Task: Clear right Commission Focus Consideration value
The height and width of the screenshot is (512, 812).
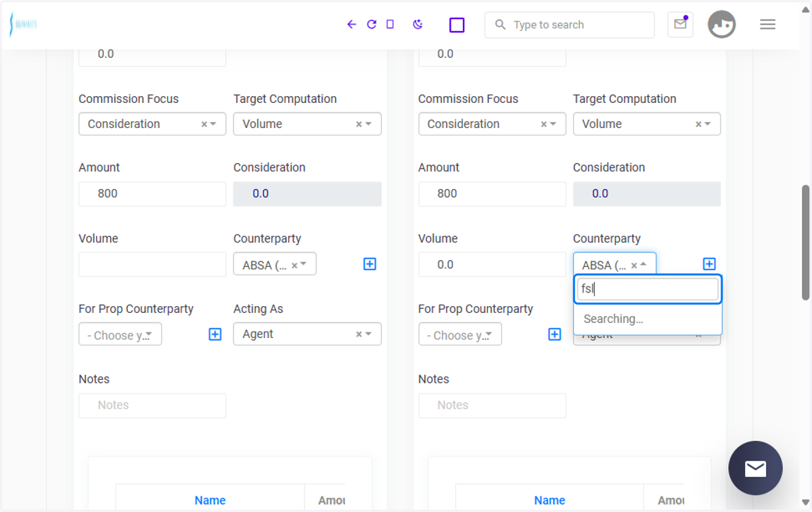Action: tap(543, 125)
